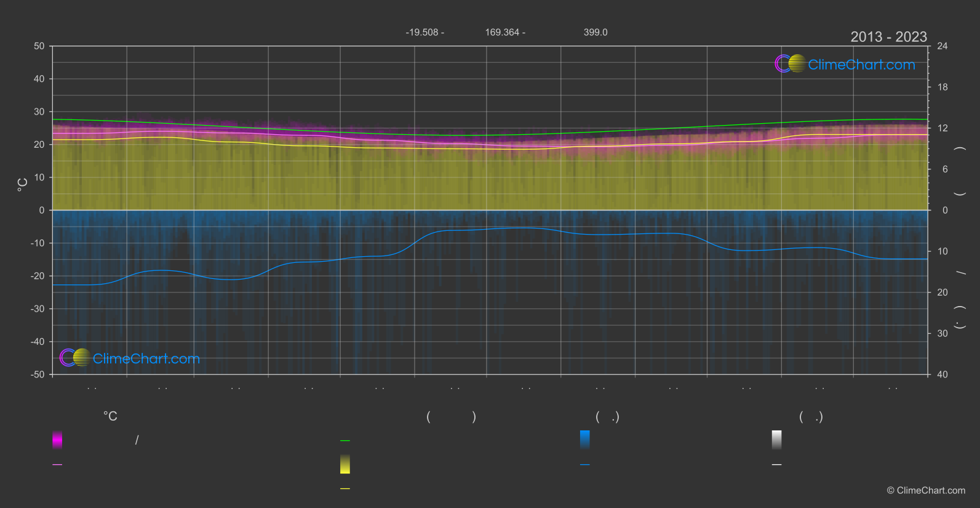Click the magenta gradient legend swatch
This screenshot has width=980, height=508.
[x=57, y=440]
